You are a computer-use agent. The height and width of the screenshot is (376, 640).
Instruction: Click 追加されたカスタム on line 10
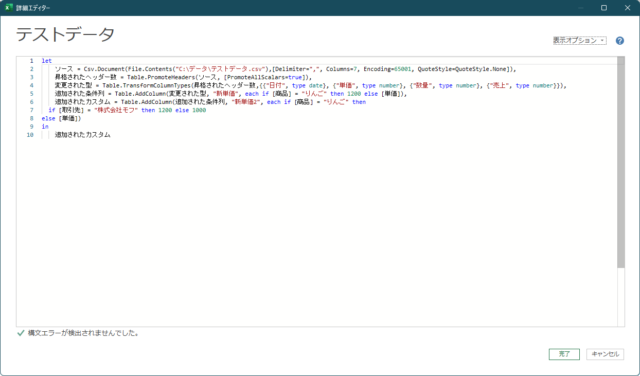(x=83, y=134)
